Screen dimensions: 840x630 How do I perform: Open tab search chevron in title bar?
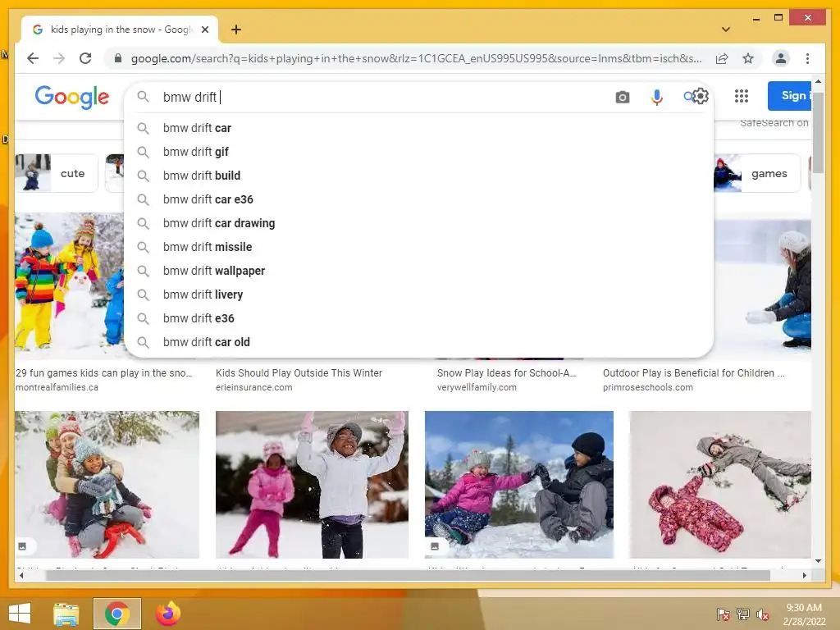click(x=725, y=30)
